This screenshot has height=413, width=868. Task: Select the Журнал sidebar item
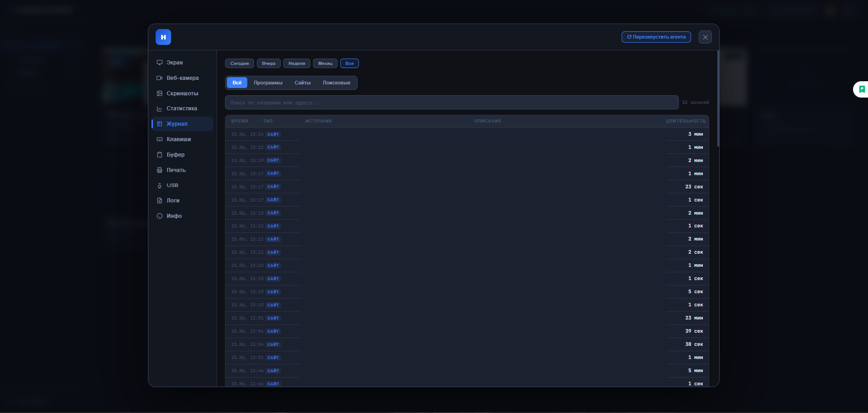tap(182, 124)
